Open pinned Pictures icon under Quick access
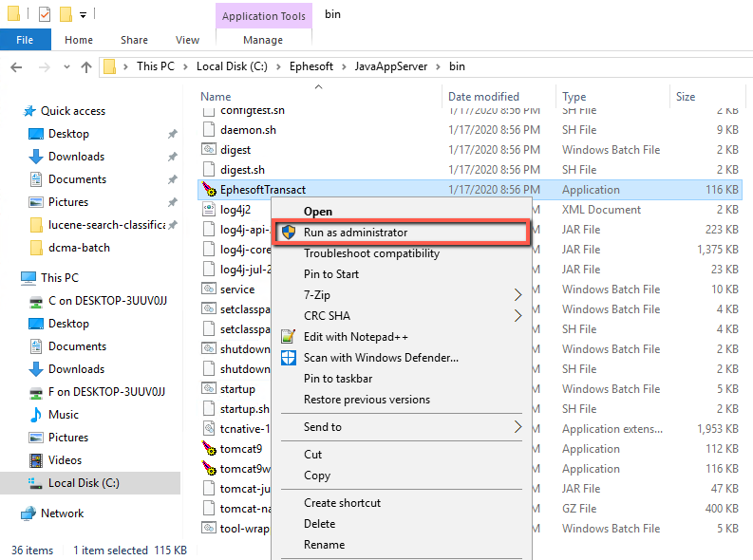 tap(36, 202)
